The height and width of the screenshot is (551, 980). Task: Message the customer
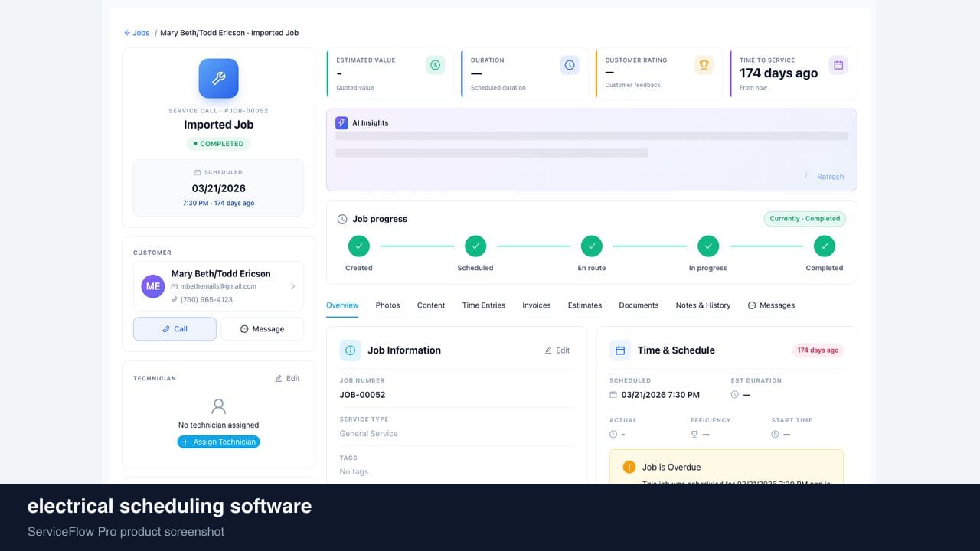(x=262, y=329)
